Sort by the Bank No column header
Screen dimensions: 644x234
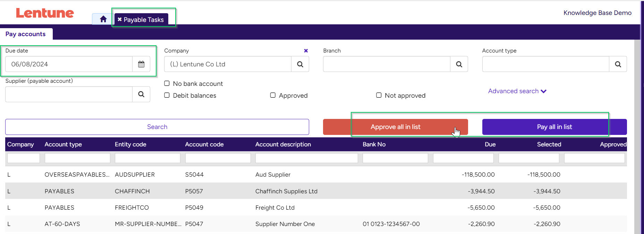(374, 144)
